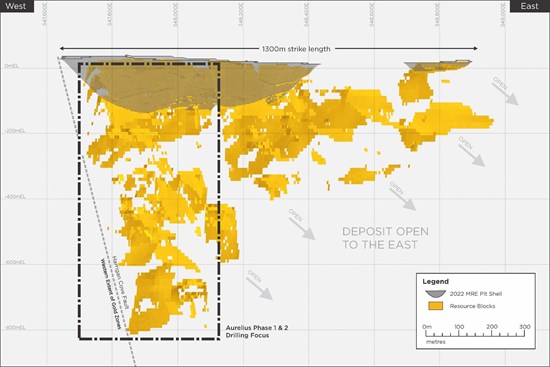Viewport: 550px width, 367px height.
Task: Click the West label in top corner
Action: 16,6
